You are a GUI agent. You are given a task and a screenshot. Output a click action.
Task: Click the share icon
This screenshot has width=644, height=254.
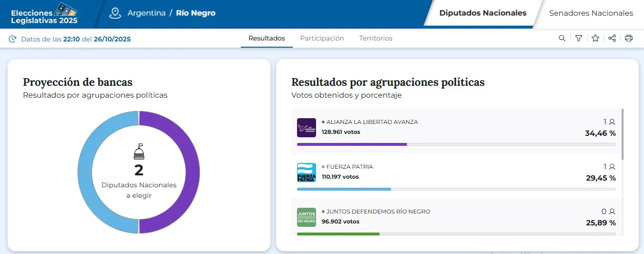612,39
